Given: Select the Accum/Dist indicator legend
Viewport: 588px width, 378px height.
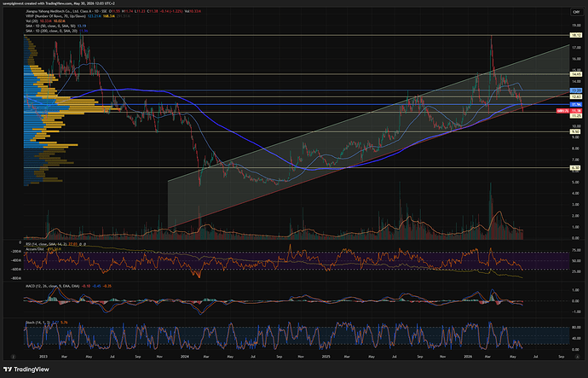Looking at the screenshot, I should [x=35, y=249].
